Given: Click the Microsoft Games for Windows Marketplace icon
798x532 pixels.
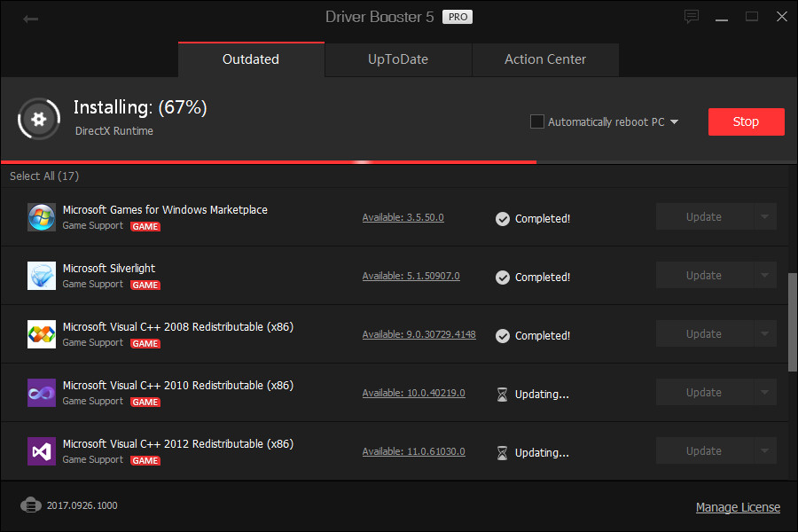Looking at the screenshot, I should 41,216.
